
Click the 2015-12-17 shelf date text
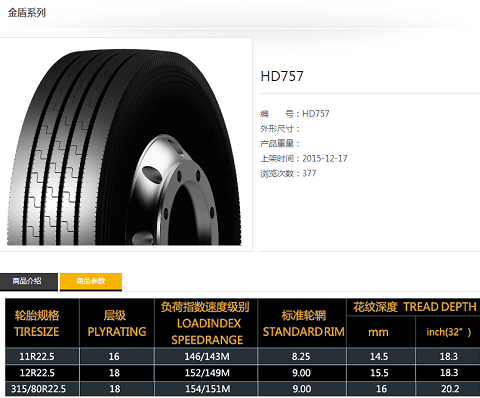325,158
